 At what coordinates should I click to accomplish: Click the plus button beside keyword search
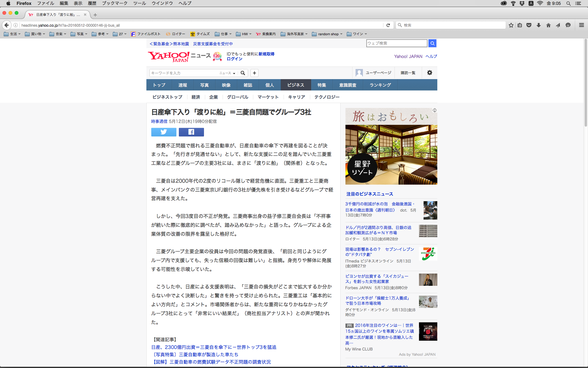(x=254, y=73)
